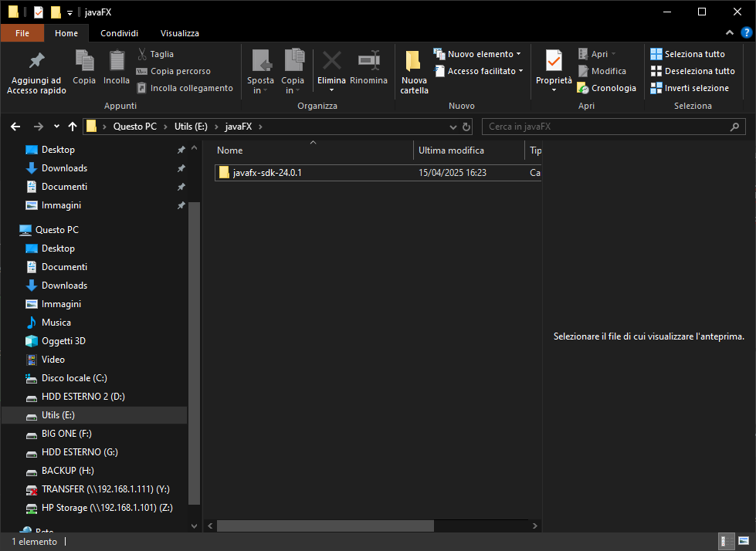Click the Apri ribbon button
Screen dimensions: 756x551
coord(597,54)
